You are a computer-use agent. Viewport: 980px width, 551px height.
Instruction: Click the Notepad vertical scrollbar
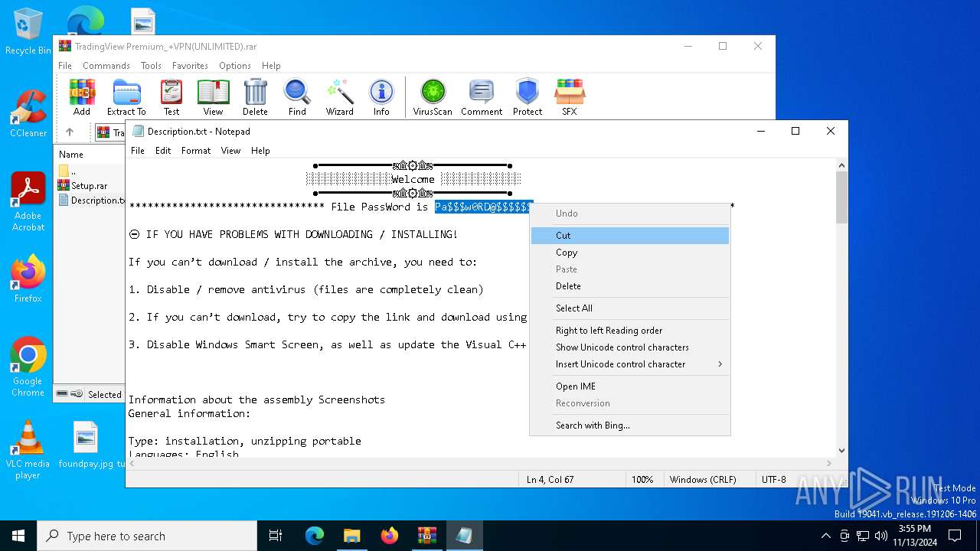[842, 197]
